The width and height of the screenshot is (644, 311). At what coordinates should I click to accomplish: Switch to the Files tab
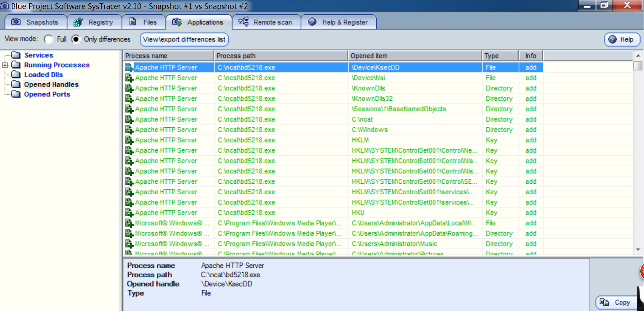[x=144, y=22]
